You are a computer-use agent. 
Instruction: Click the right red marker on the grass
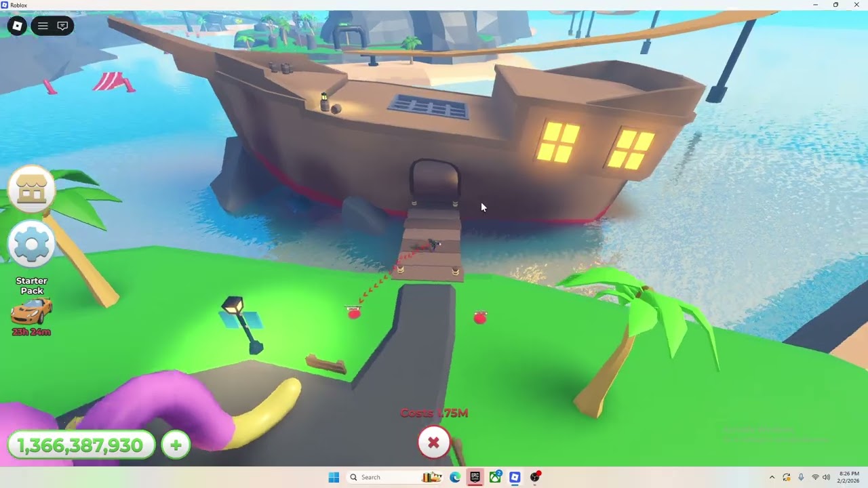(x=480, y=317)
